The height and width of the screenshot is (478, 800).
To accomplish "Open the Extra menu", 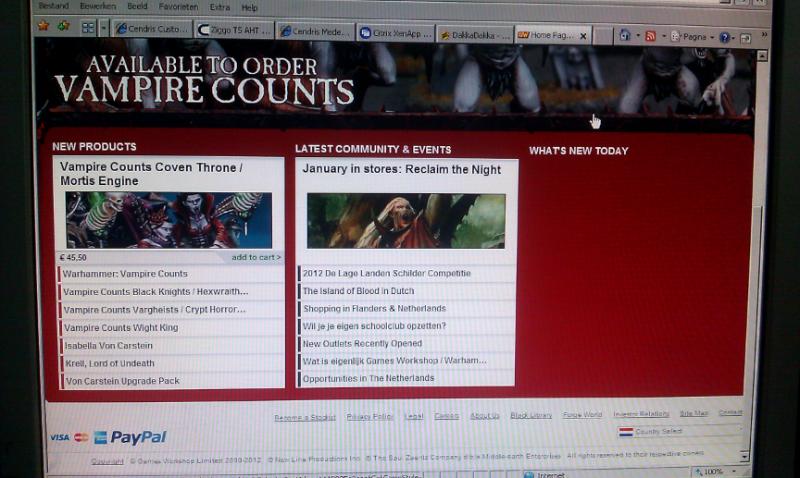I will [x=219, y=8].
